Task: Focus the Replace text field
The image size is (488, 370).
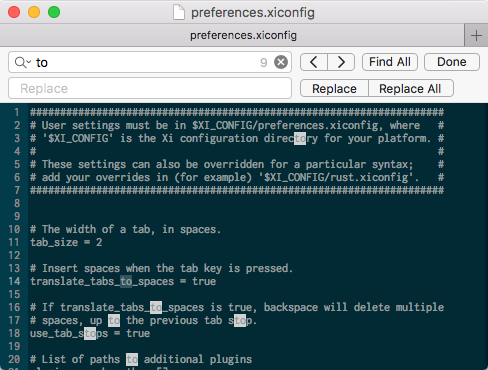Action: (150, 88)
